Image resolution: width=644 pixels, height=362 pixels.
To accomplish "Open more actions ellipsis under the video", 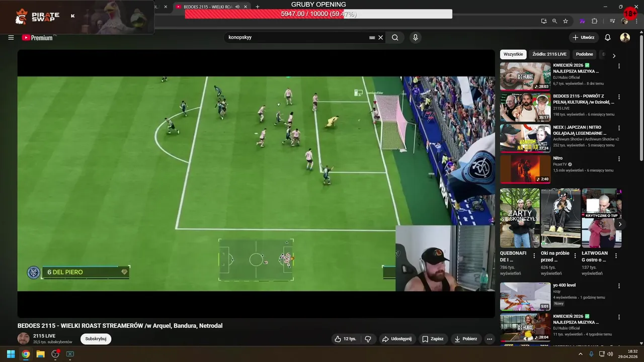I will pos(490,339).
